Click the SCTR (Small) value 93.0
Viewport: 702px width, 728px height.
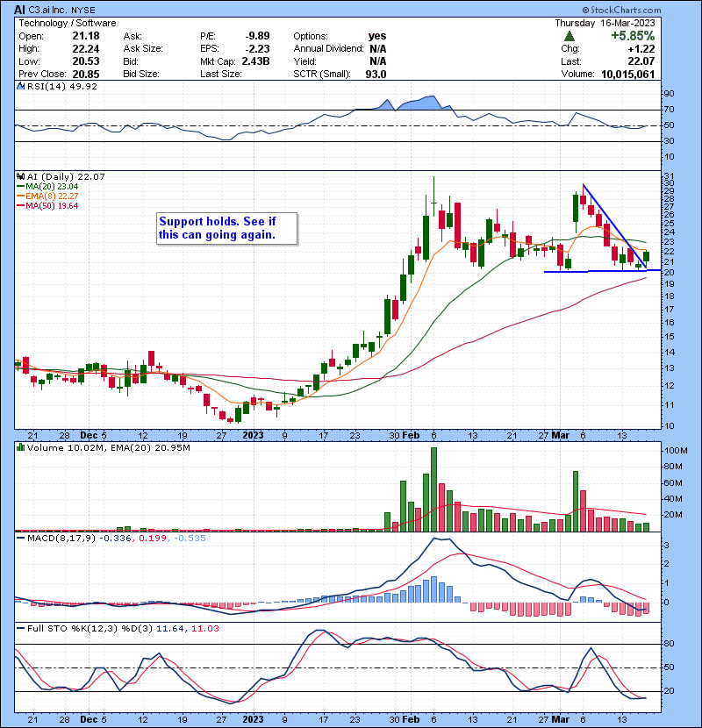tap(376, 74)
